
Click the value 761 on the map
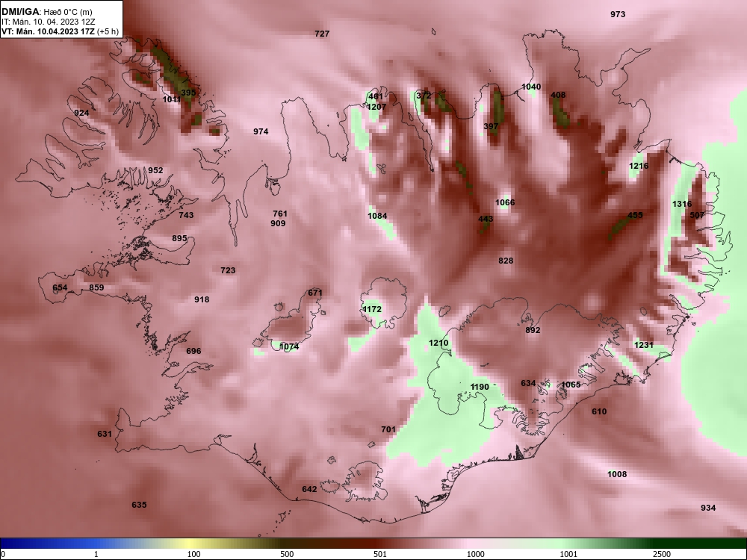(x=280, y=214)
